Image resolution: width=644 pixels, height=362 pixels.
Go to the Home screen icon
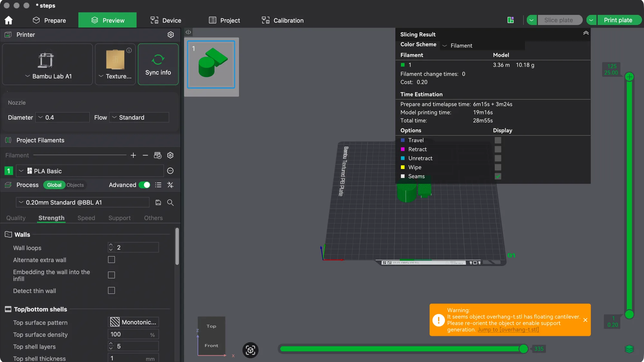coord(9,20)
